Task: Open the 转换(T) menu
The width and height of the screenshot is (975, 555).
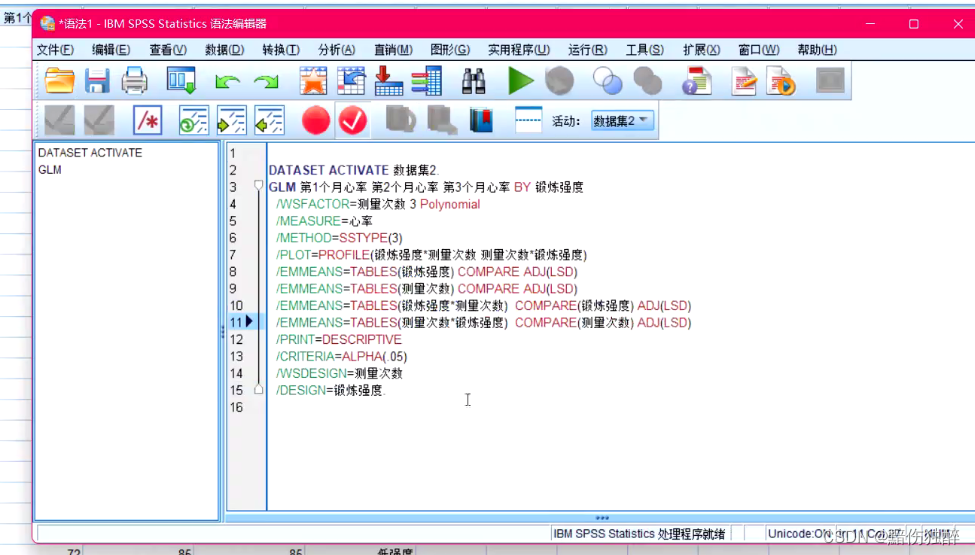Action: pos(280,50)
